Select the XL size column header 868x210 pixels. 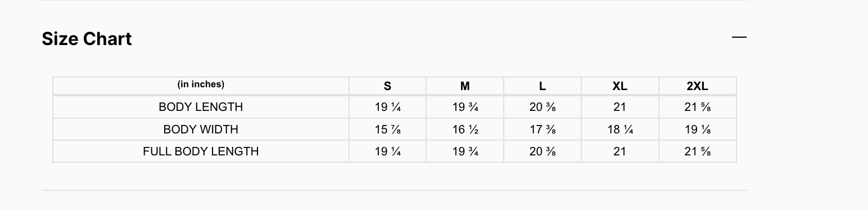pyautogui.click(x=620, y=86)
